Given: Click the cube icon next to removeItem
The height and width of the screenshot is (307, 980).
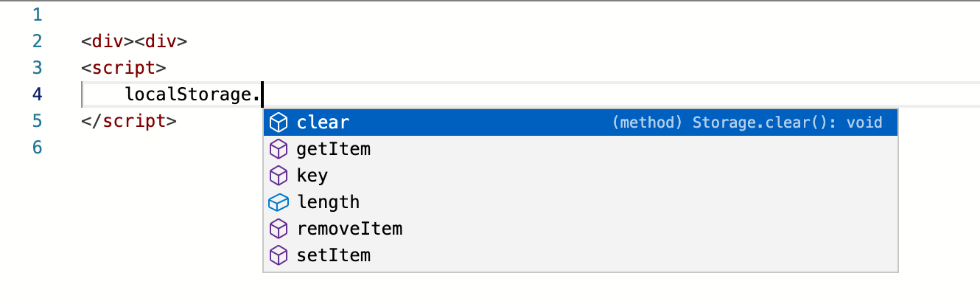Looking at the screenshot, I should tap(279, 229).
